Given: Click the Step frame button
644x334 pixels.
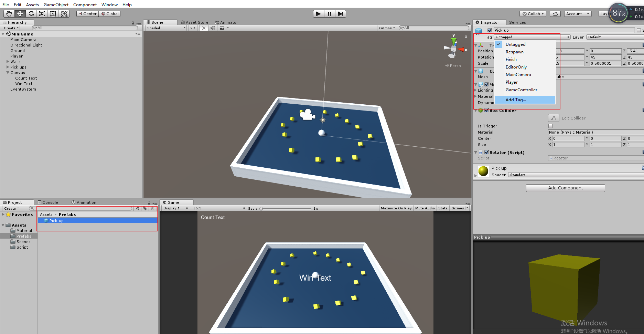Looking at the screenshot, I should 341,14.
